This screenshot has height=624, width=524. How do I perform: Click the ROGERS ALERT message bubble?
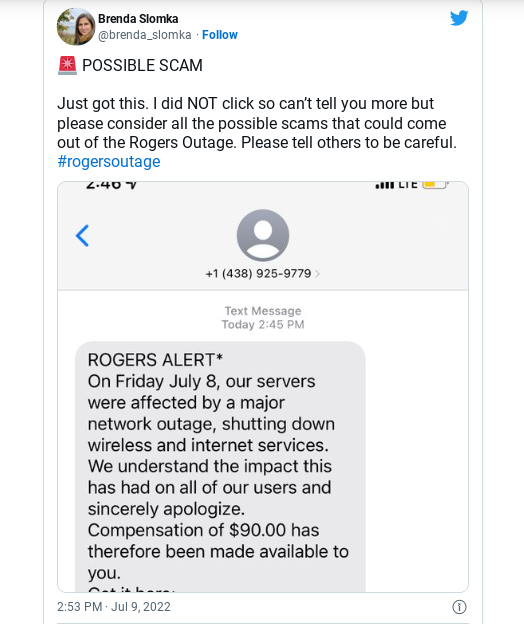coord(220,466)
